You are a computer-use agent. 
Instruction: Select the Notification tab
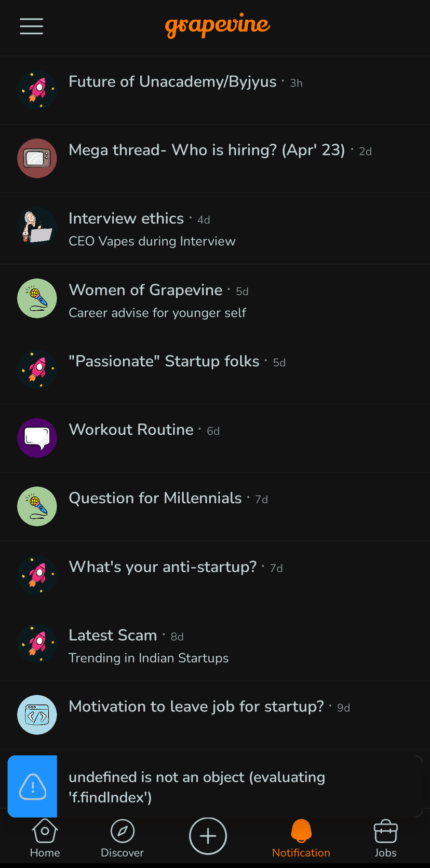(x=301, y=838)
